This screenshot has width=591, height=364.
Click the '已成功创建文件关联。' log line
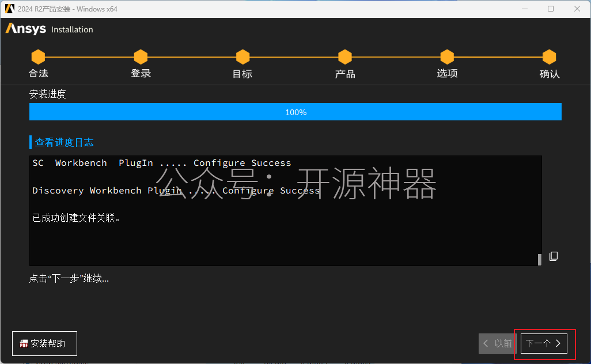76,218
